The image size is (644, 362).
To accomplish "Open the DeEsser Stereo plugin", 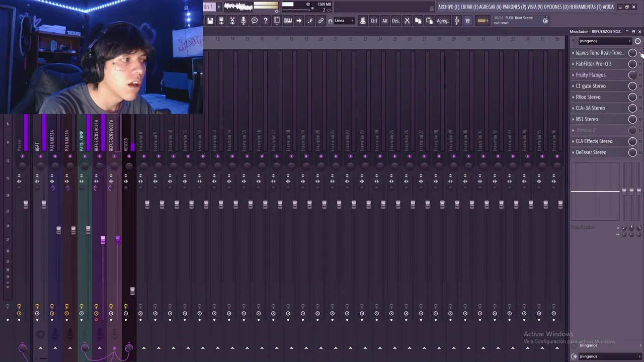I will coord(591,152).
